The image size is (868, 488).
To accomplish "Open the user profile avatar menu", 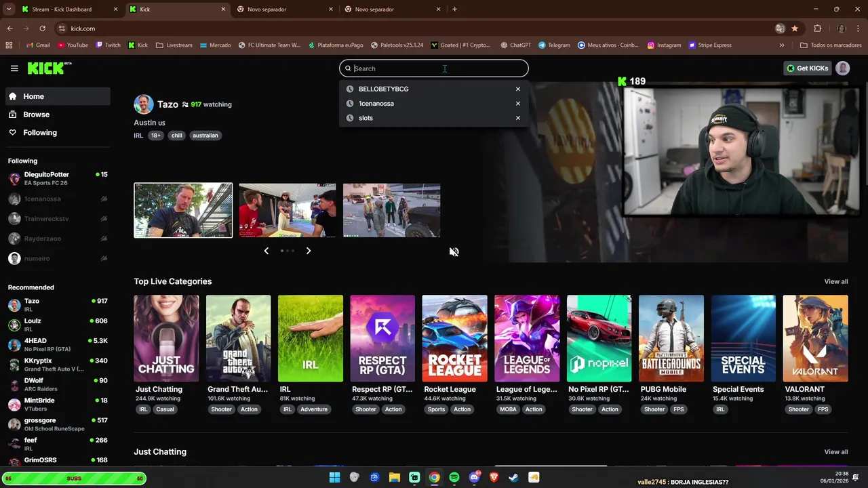I will click(842, 68).
